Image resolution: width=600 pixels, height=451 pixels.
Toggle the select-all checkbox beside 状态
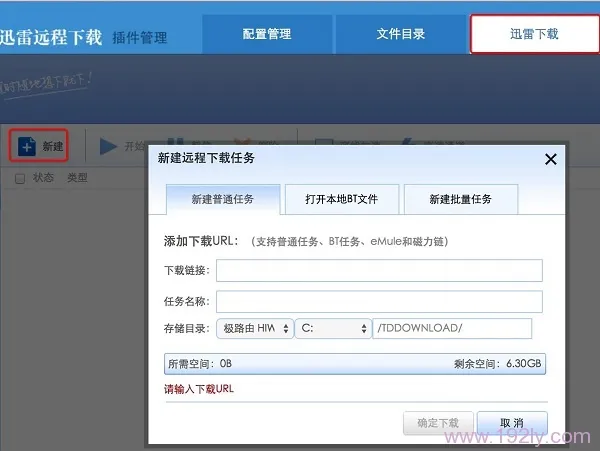pos(20,179)
